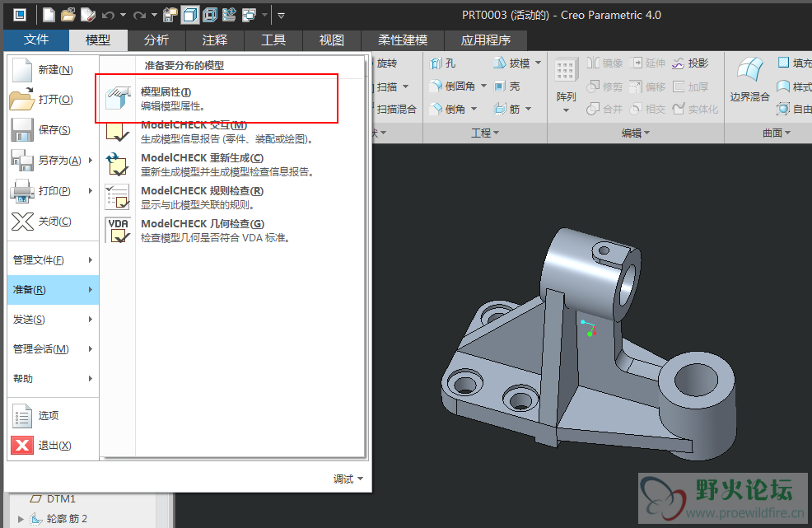Click the 筋 rib tool
This screenshot has height=528, width=812.
click(x=507, y=109)
